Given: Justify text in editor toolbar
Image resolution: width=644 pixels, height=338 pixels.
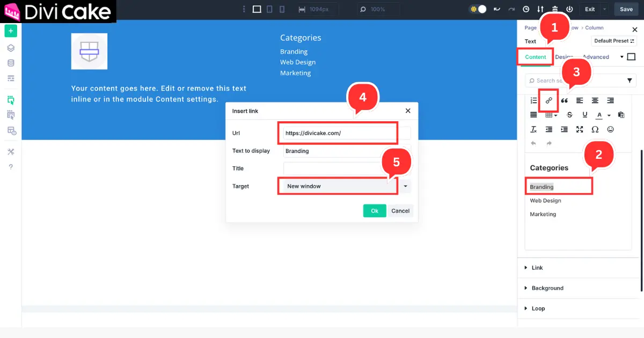Looking at the screenshot, I should [533, 115].
